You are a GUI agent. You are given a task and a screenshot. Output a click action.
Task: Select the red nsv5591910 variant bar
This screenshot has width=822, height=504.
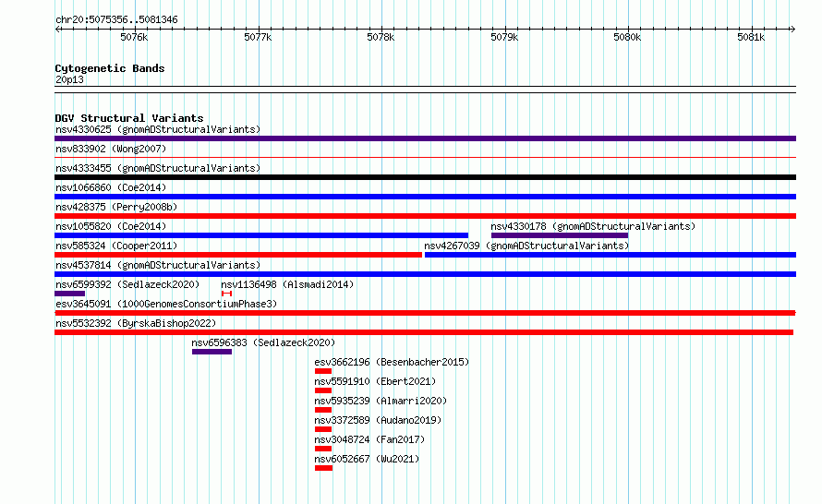tap(323, 390)
